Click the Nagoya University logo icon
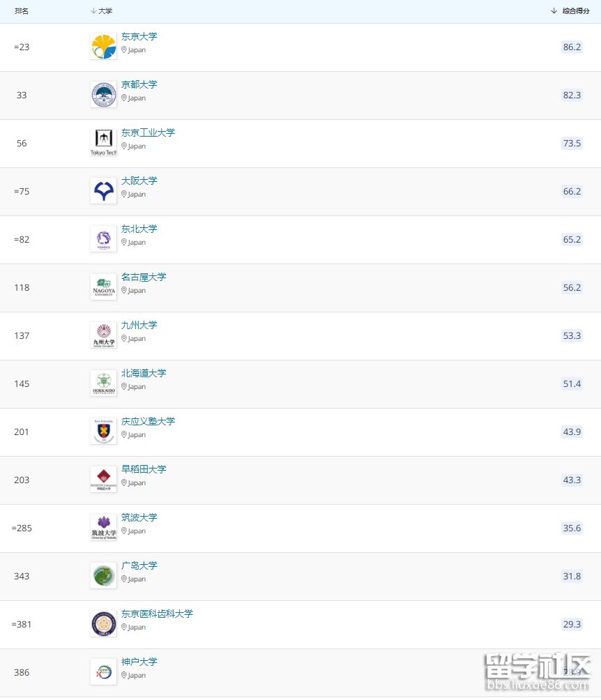Viewport: 601px width, 700px height. (x=104, y=287)
